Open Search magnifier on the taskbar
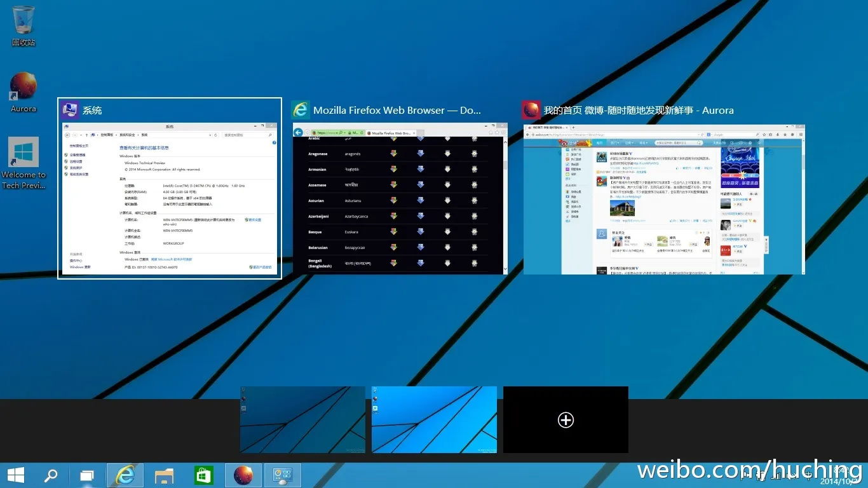868x488 pixels. click(x=50, y=475)
